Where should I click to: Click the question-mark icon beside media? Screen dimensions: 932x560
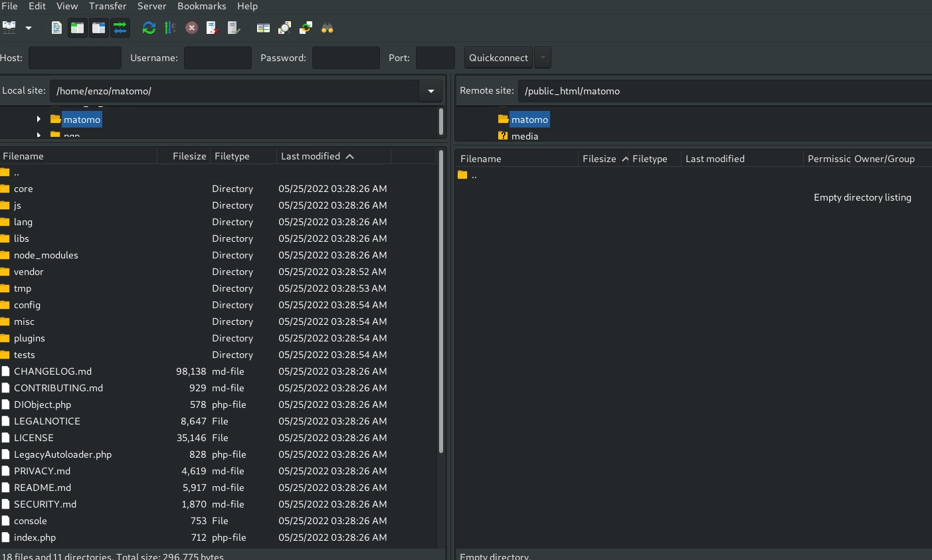[x=503, y=136]
